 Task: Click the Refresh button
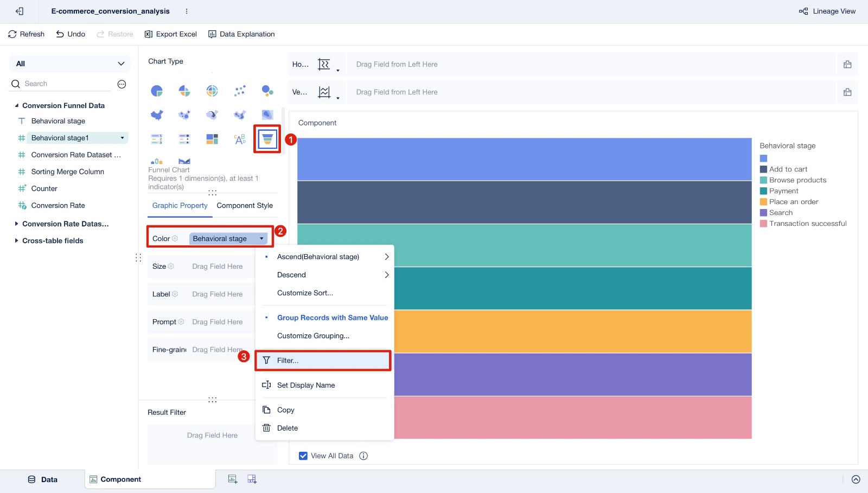(26, 34)
